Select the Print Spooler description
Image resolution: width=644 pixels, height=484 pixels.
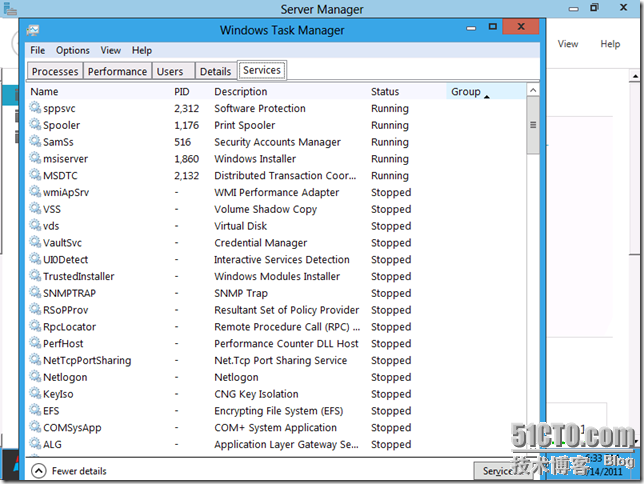[x=245, y=125]
